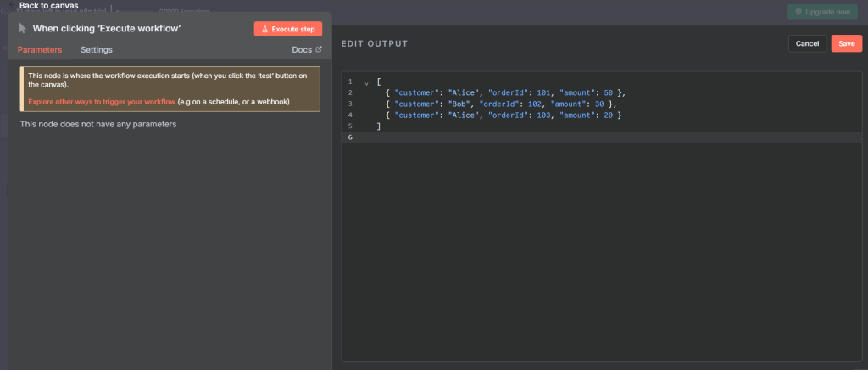Click the closing bracket on line 5

(379, 126)
